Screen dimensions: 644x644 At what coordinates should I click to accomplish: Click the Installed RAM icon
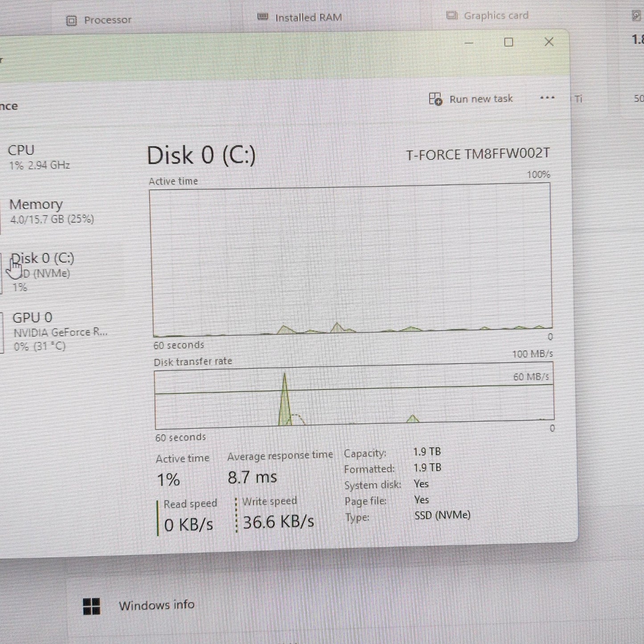(x=263, y=17)
